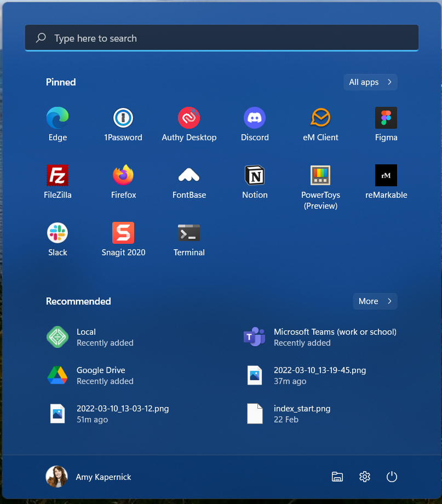Open PowerToys (Preview)
Viewport: 442px width, 504px height.
click(x=320, y=187)
